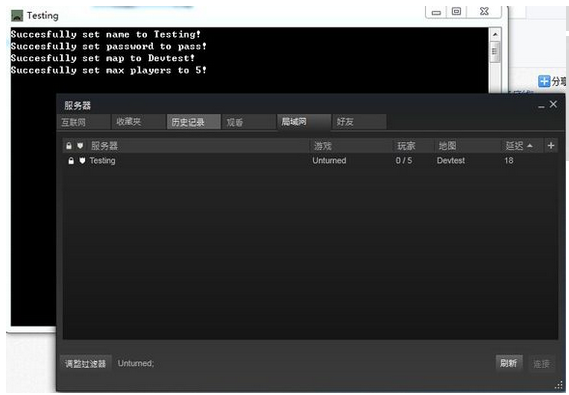Minimize the 服务器 server browser window
This screenshot has width=569, height=395.
coord(541,106)
